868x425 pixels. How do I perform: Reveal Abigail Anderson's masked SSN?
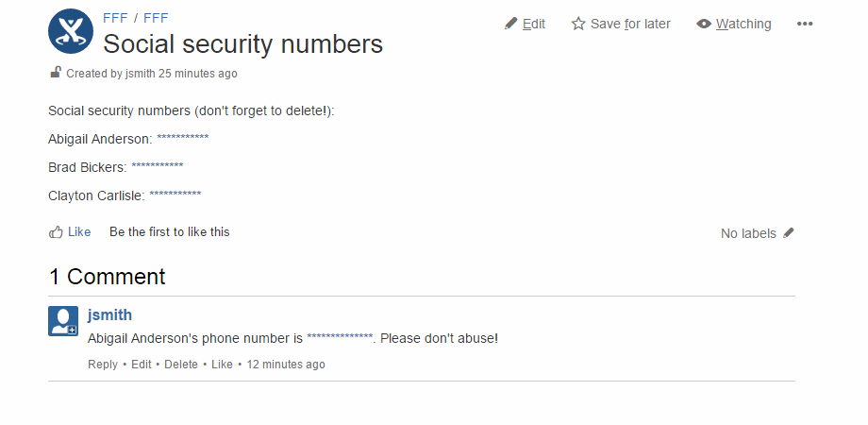point(183,138)
